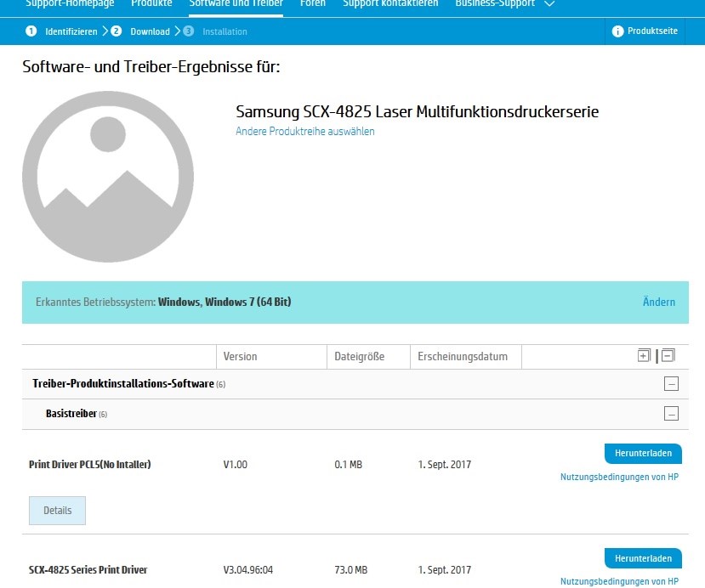705x588 pixels.
Task: Open the Business-Support menu
Action: coord(495,3)
